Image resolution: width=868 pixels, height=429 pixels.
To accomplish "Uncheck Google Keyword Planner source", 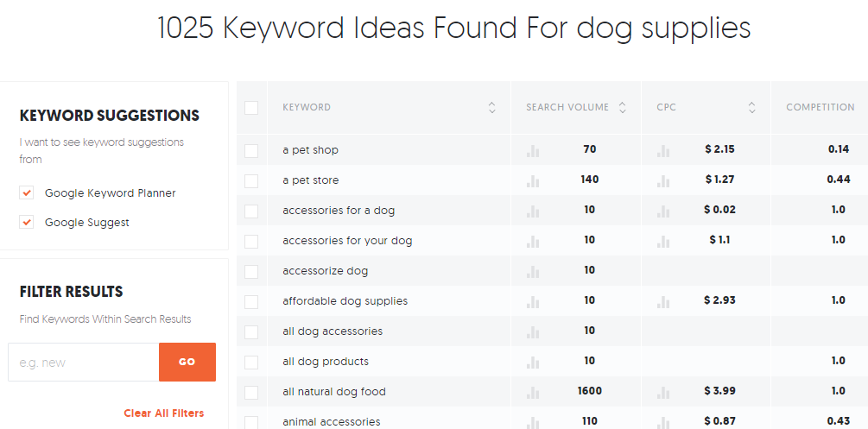I will point(26,192).
